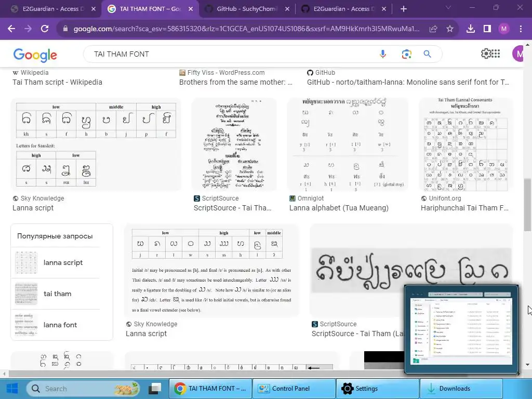The width and height of the screenshot is (532, 399).
Task: Open Hariphunchai Tai Tham F... link
Action: [x=464, y=208]
